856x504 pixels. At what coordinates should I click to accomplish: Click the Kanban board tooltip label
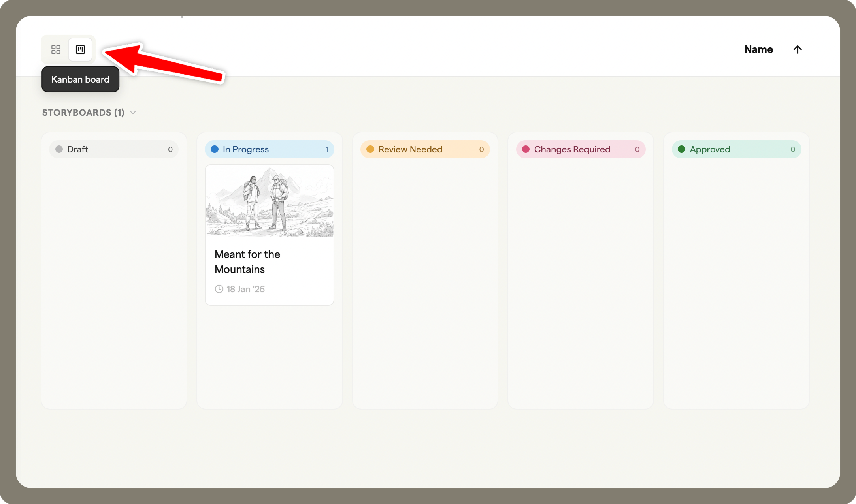pos(80,79)
